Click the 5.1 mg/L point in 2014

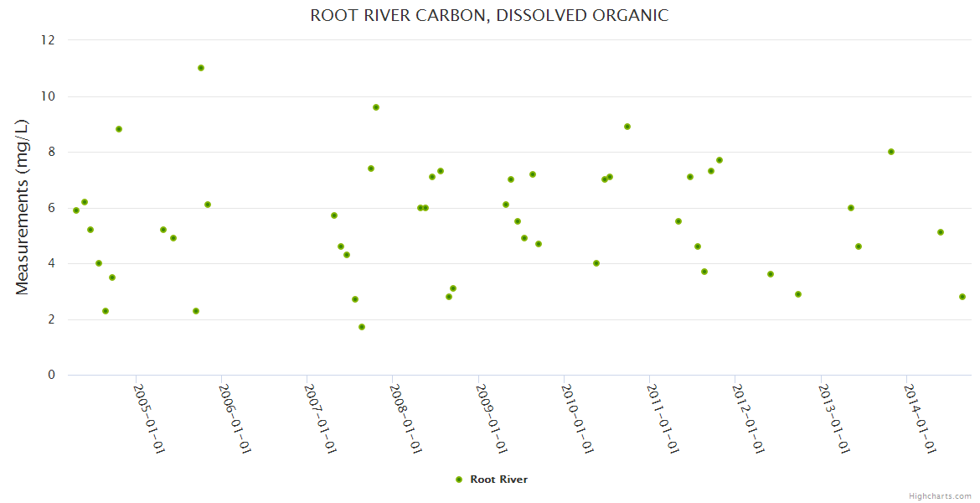point(941,232)
